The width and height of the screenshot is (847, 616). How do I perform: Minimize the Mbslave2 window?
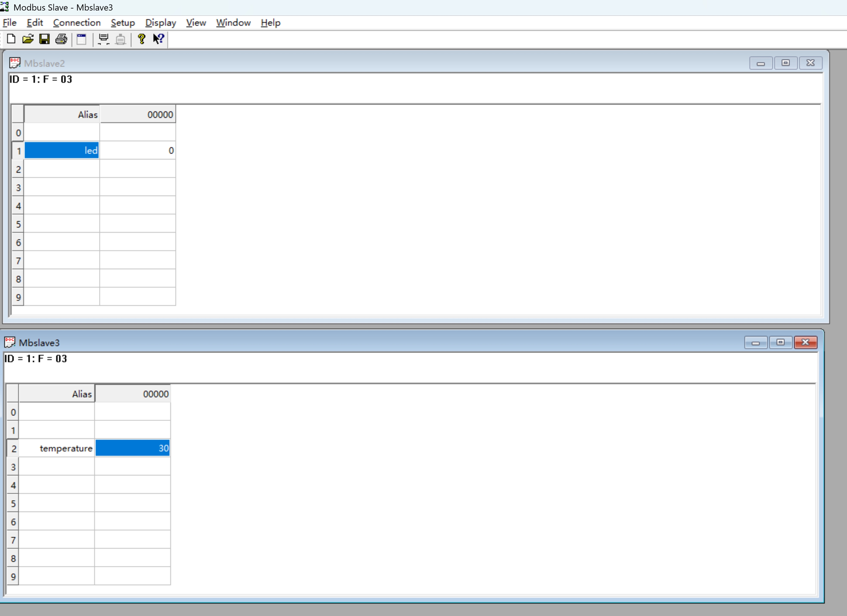click(x=761, y=63)
